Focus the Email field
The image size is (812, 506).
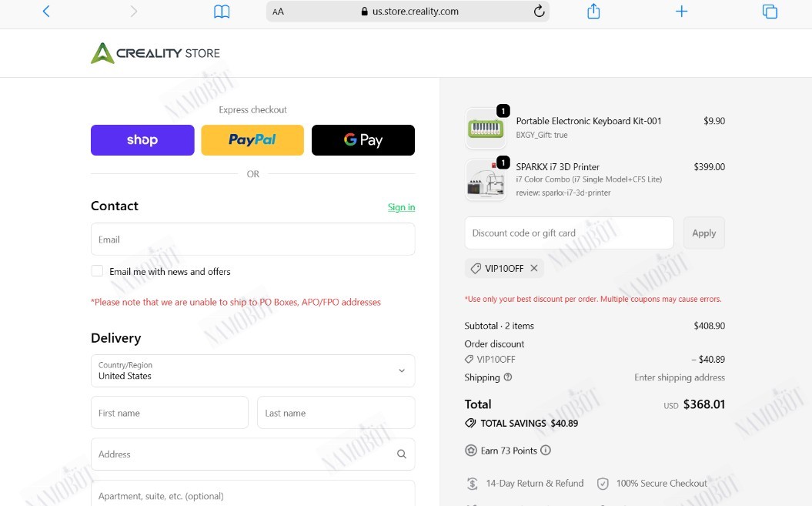click(x=252, y=239)
